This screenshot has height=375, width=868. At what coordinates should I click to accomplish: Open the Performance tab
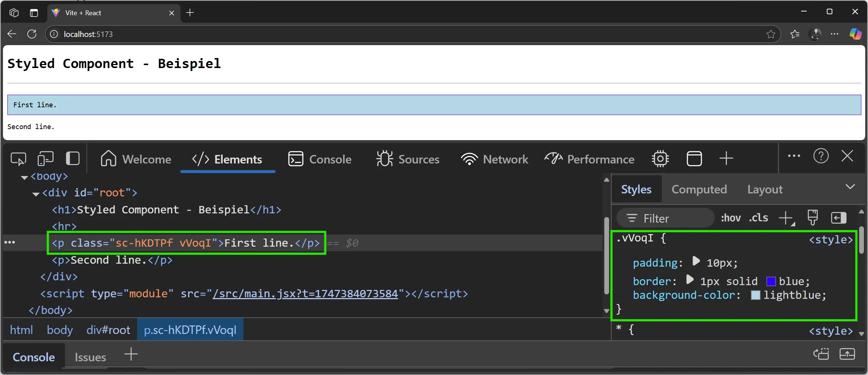[x=589, y=159]
